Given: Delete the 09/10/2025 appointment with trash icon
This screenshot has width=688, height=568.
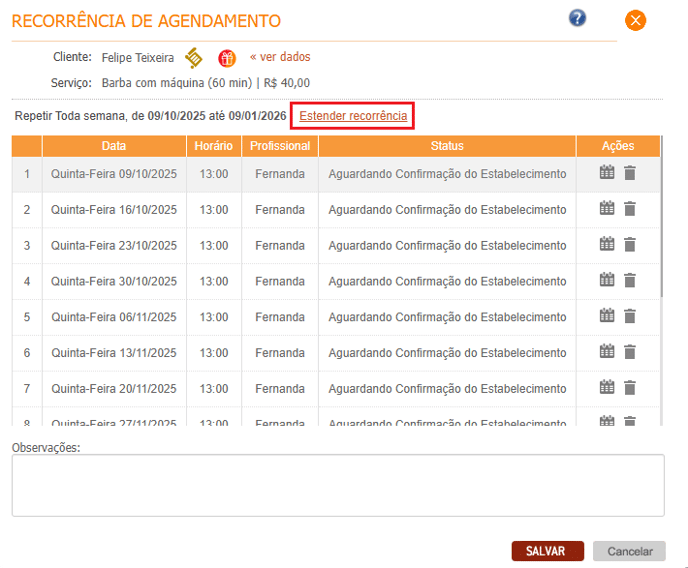Looking at the screenshot, I should 630,173.
